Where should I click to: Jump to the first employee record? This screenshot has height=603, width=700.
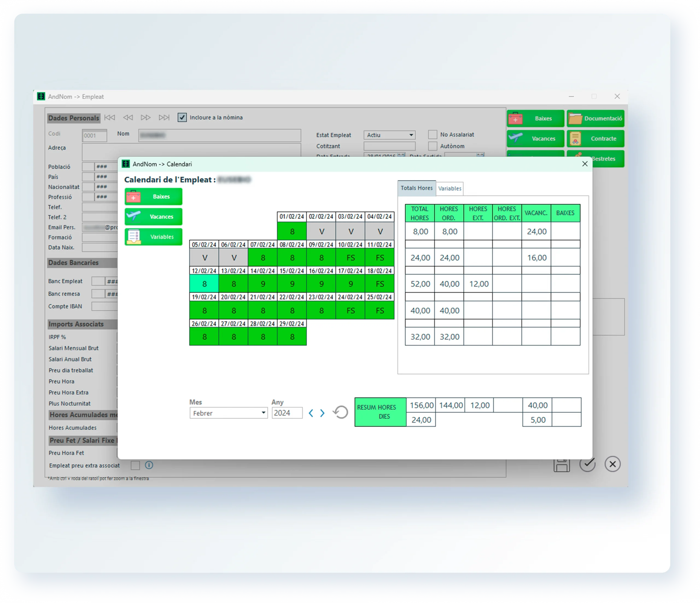109,118
